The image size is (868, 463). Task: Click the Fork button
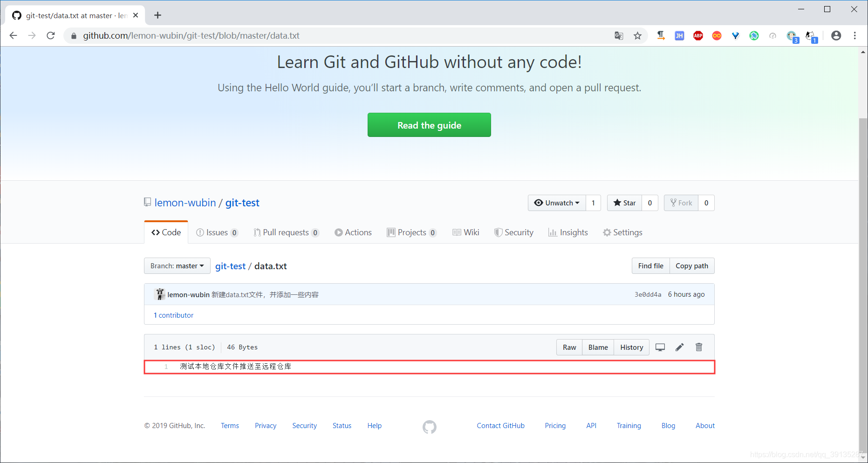(681, 203)
